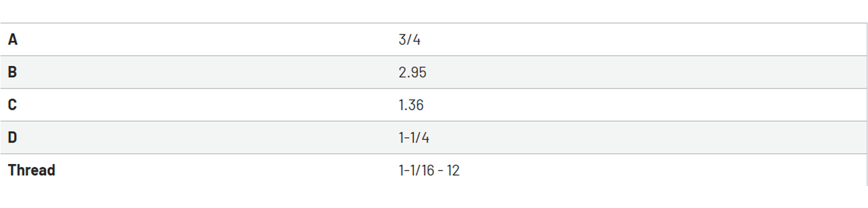Screen dimensions: 868x208
Task: Select the '1-1/4' value for D
Action: pos(414,138)
